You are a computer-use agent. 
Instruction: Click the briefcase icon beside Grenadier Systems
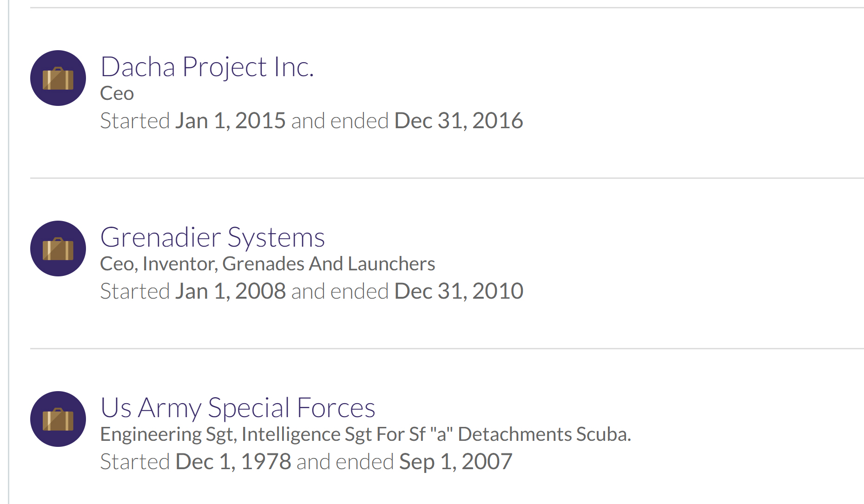[x=58, y=249]
